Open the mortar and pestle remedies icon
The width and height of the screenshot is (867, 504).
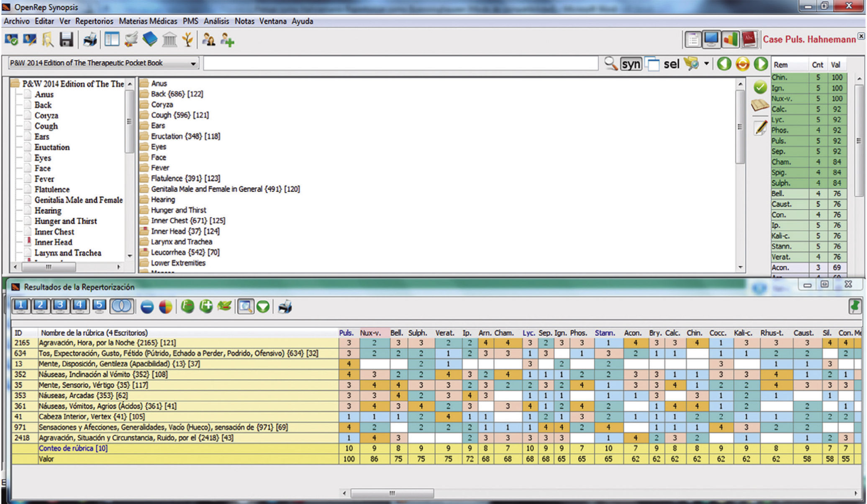[131, 40]
